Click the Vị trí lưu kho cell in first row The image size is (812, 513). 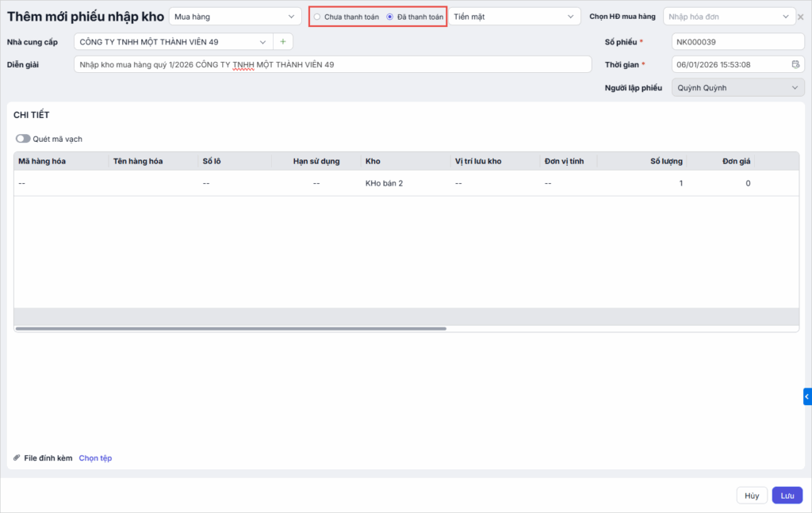point(495,183)
